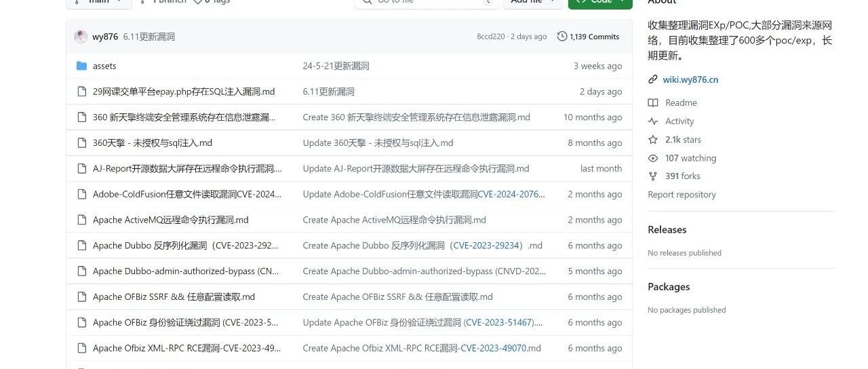
Task: Click file icon beside Apache OFBiz SSRF row
Action: point(82,297)
